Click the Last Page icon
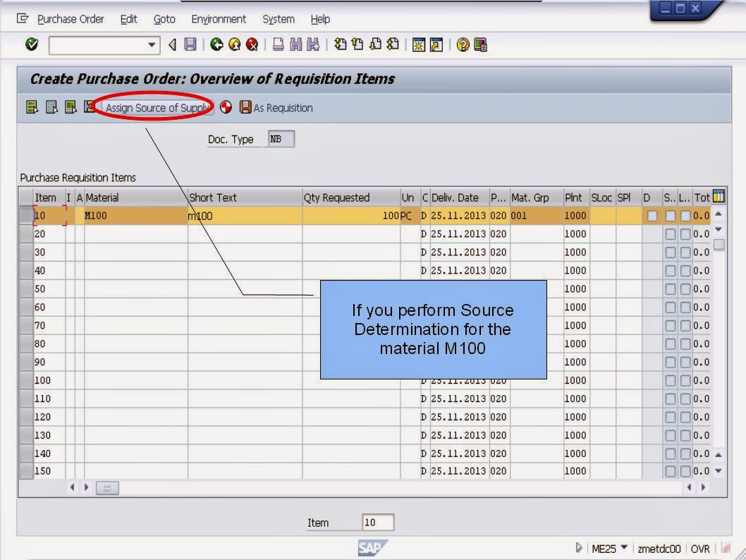Viewport: 746px width, 560px height. [393, 44]
